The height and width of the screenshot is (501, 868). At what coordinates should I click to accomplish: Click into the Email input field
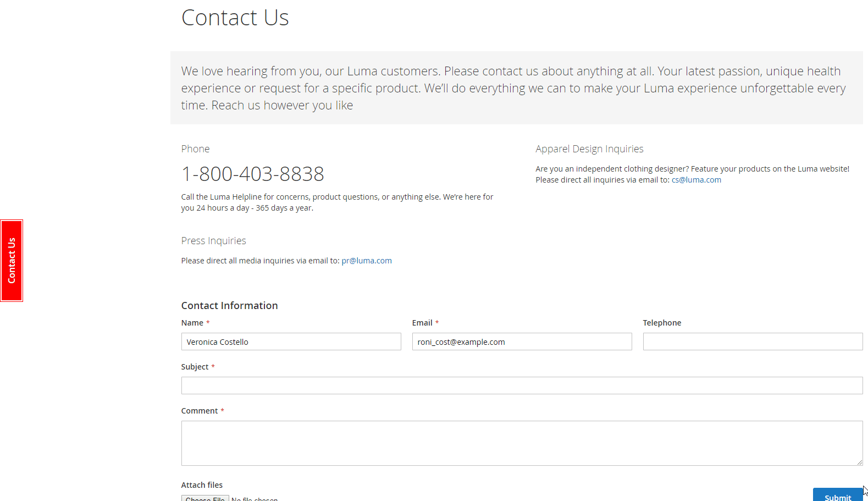pos(522,342)
